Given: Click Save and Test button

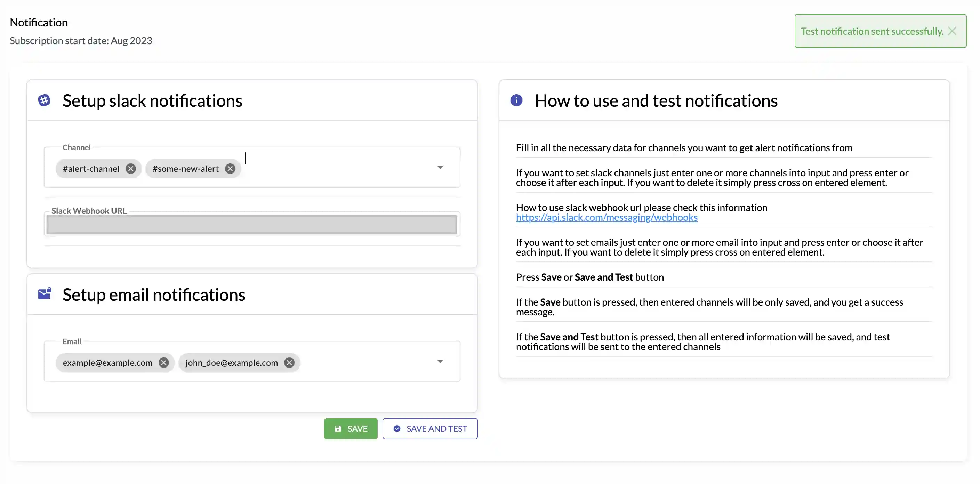Looking at the screenshot, I should point(430,429).
